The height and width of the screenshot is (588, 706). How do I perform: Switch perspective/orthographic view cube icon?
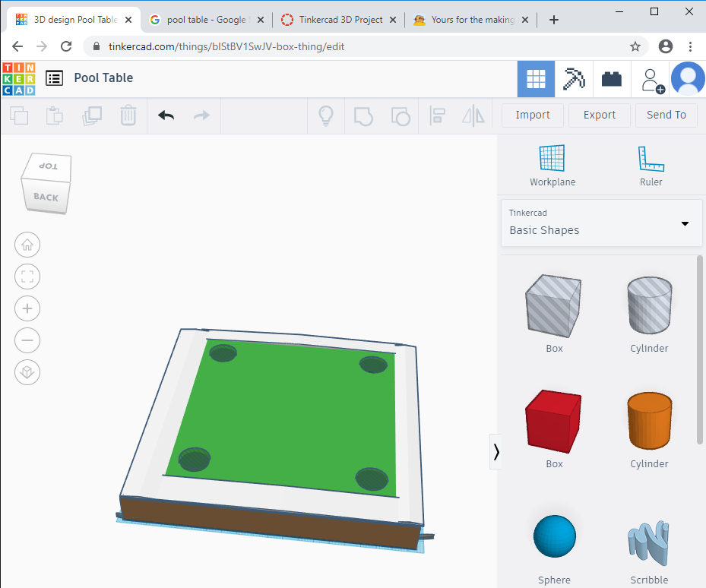(x=27, y=372)
